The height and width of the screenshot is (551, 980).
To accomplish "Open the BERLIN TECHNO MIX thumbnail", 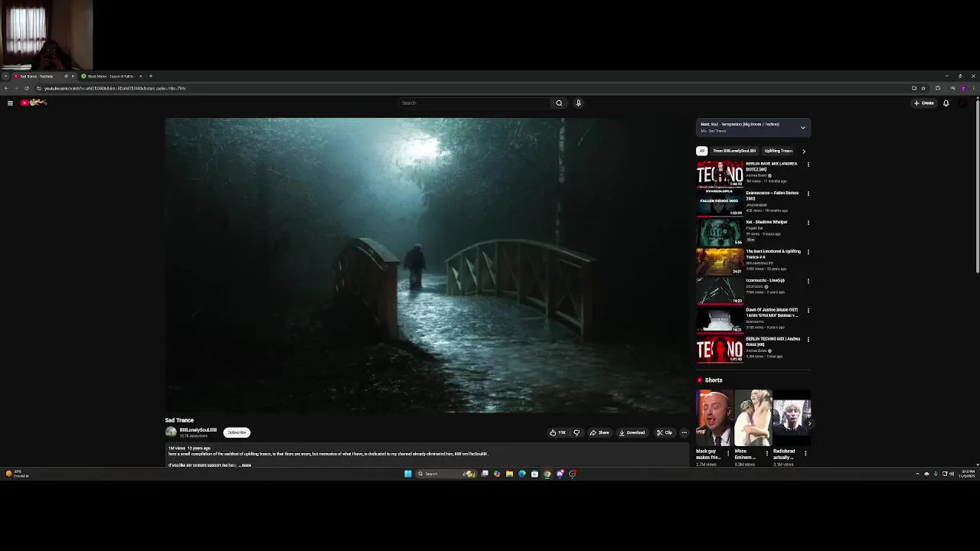I will coord(719,348).
